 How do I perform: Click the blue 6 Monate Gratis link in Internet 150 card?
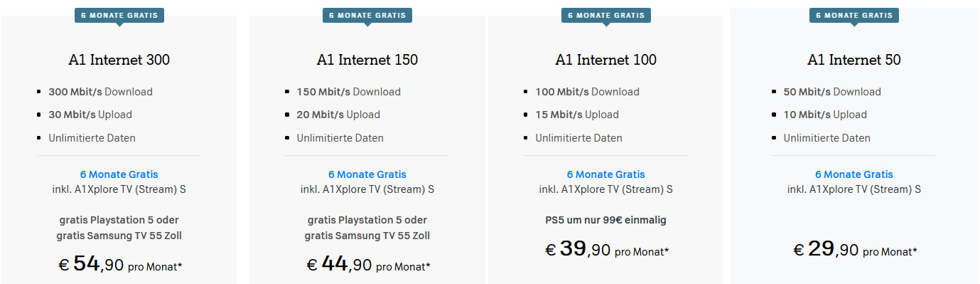[367, 174]
